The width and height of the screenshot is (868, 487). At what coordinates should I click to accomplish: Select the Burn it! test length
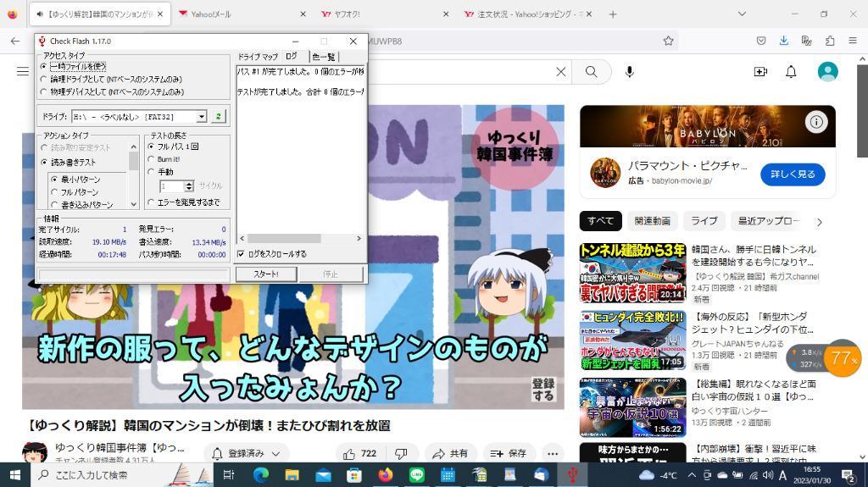(x=164, y=159)
